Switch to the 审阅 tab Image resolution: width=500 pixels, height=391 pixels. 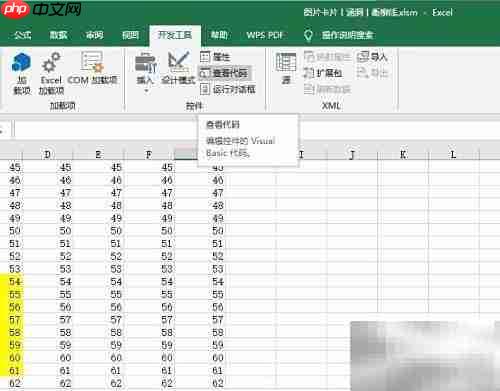[x=95, y=35]
